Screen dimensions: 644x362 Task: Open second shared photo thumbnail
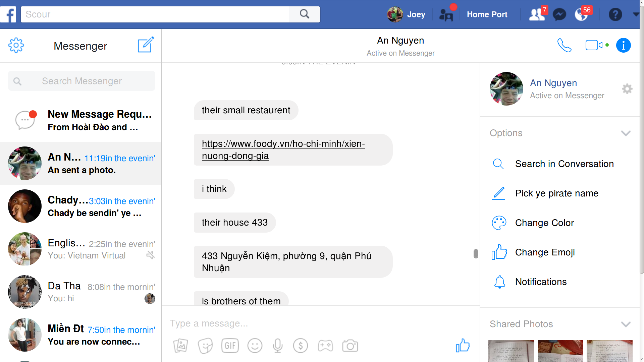tap(560, 351)
